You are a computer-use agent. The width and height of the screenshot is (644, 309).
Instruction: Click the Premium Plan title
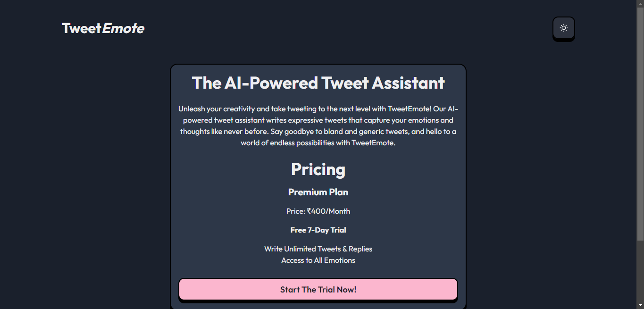318,192
